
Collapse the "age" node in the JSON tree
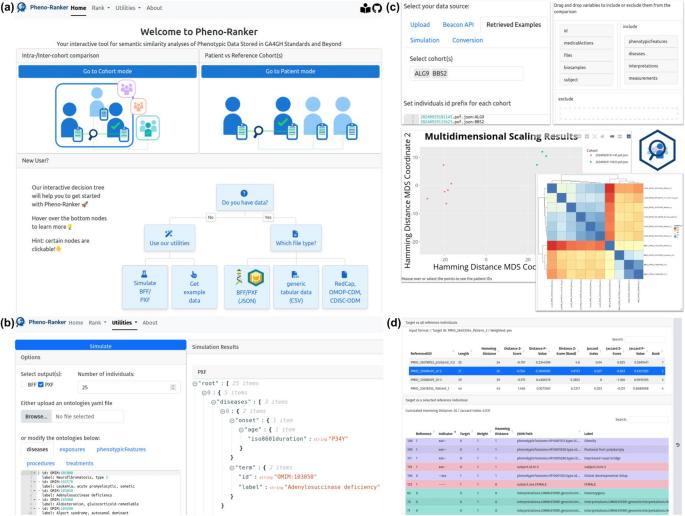241,429
